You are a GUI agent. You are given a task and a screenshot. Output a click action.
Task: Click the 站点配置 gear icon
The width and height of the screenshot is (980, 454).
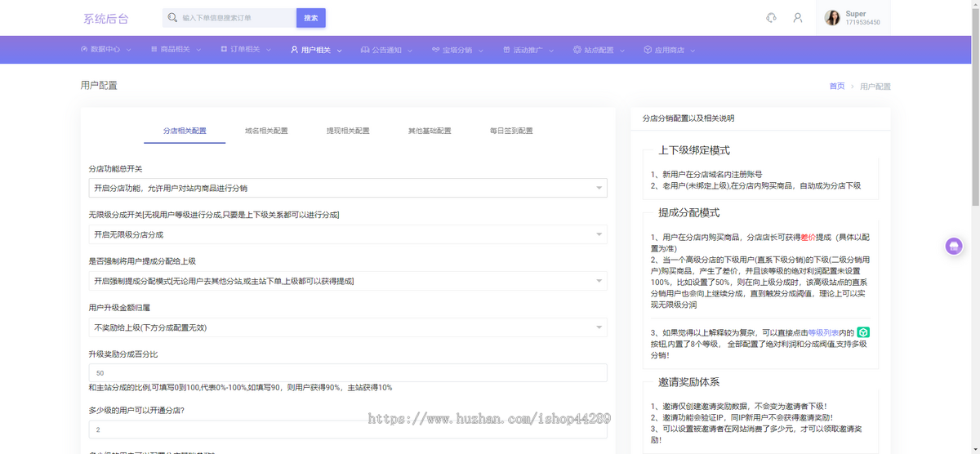click(x=577, y=49)
